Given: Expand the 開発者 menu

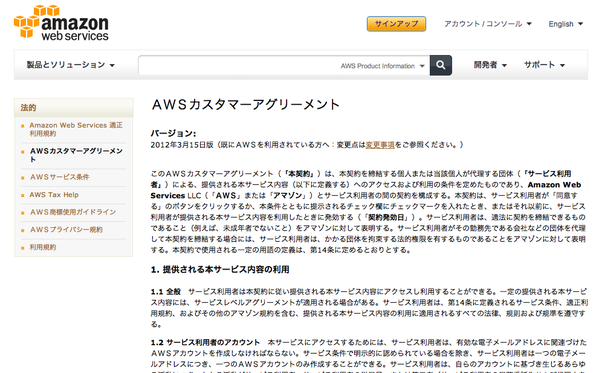Looking at the screenshot, I should [490, 65].
